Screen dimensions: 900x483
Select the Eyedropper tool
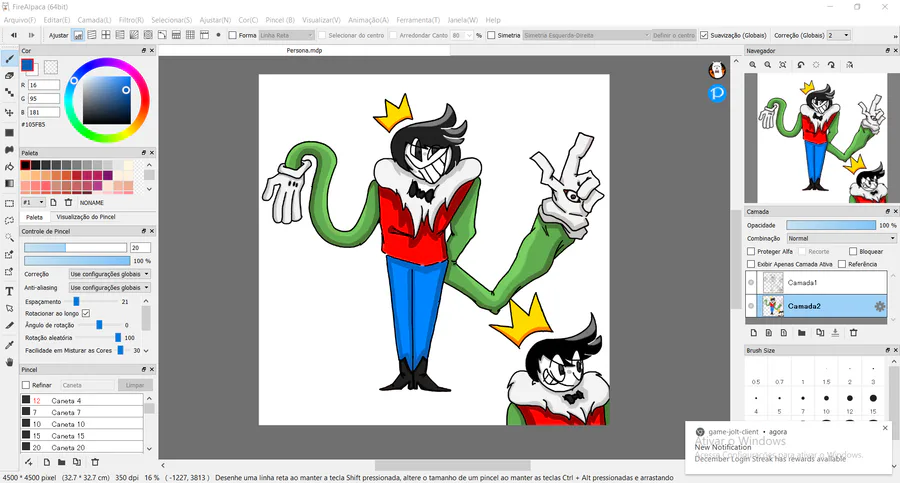9,345
